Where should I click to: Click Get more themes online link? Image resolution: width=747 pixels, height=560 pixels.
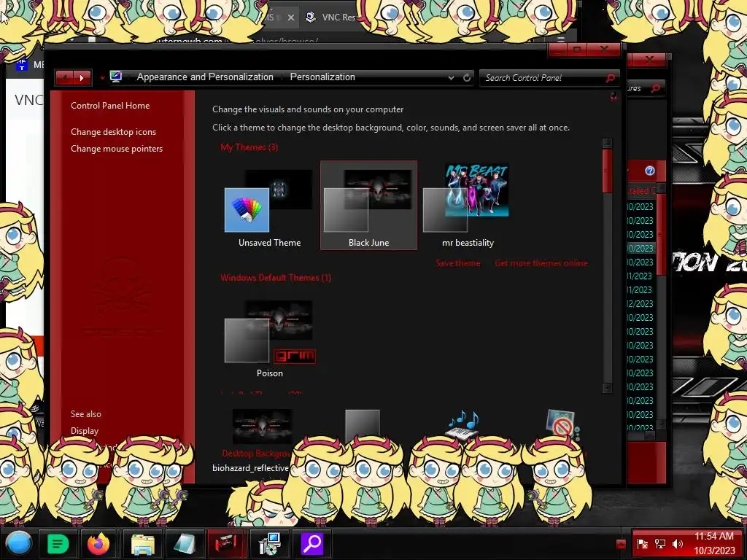click(x=541, y=263)
